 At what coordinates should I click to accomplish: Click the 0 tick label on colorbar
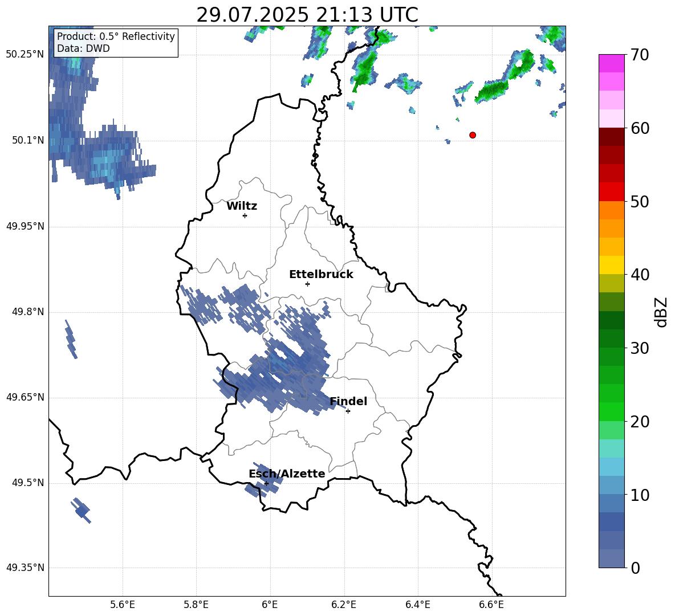(636, 568)
